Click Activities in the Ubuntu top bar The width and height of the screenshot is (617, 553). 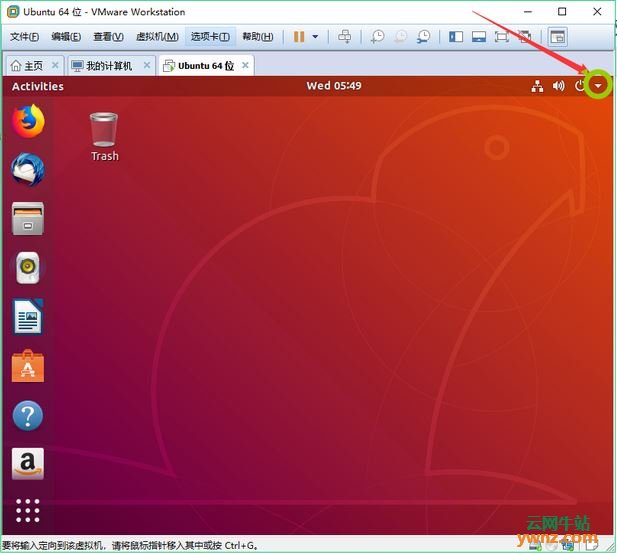tap(38, 86)
